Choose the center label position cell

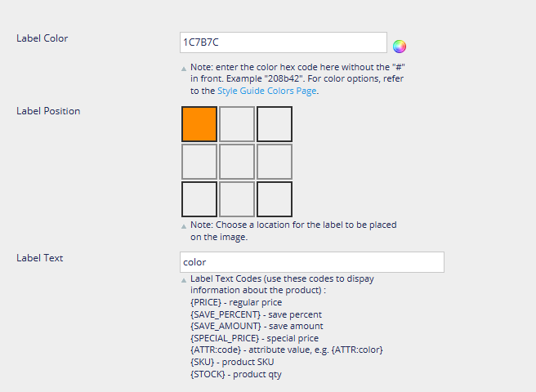pyautogui.click(x=237, y=162)
